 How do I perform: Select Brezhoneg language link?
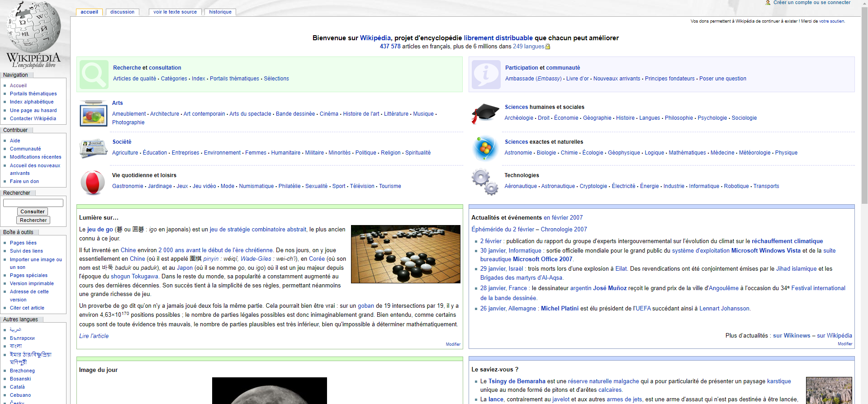coord(22,371)
